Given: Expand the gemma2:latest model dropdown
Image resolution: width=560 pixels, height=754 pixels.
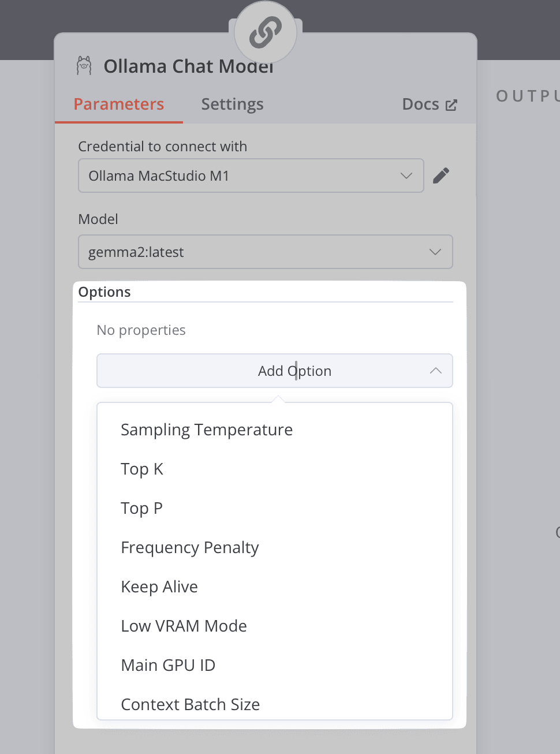Looking at the screenshot, I should pos(266,252).
